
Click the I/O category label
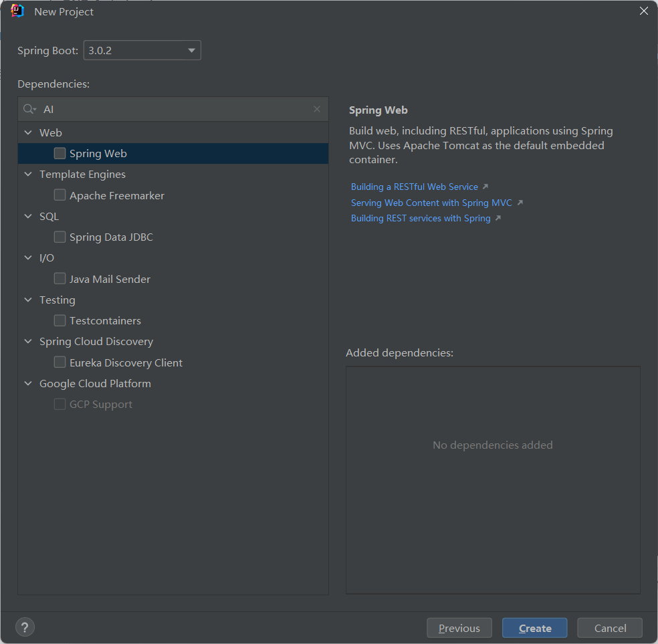coord(47,258)
